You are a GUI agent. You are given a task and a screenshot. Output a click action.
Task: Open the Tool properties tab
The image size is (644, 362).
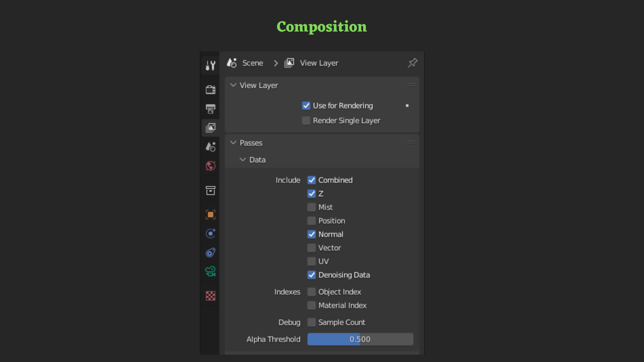click(x=210, y=65)
